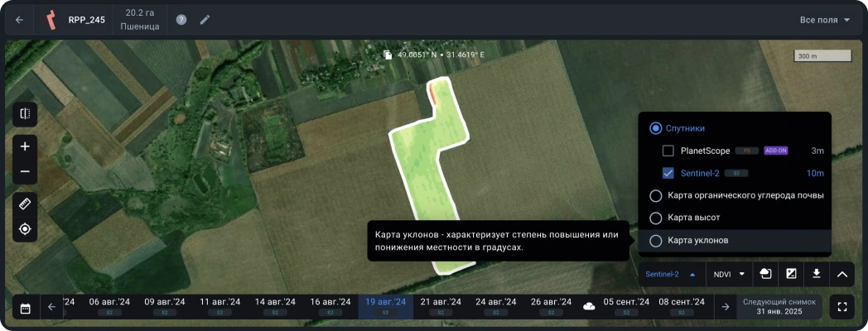Select the 21 авг.'24 image date
This screenshot has height=331, width=868.
tap(441, 306)
